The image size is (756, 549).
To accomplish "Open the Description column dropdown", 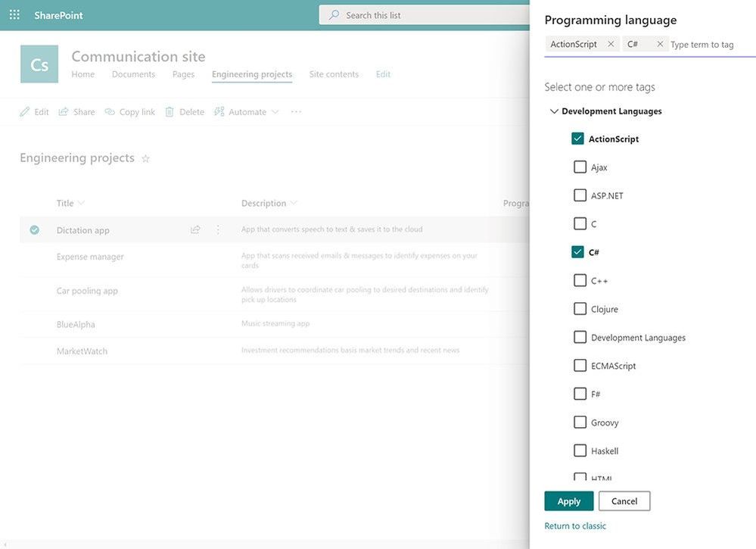I will point(294,203).
